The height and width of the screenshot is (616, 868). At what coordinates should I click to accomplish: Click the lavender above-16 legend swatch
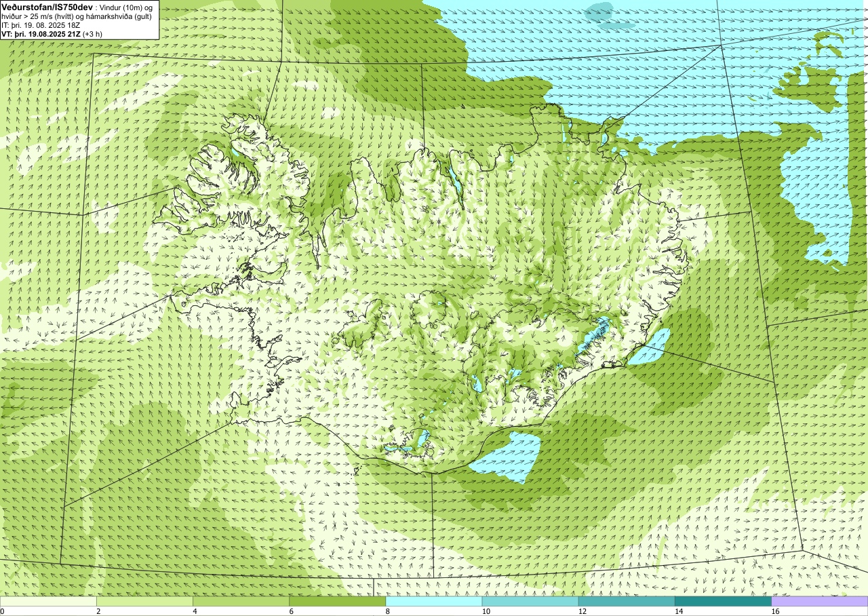point(820,601)
